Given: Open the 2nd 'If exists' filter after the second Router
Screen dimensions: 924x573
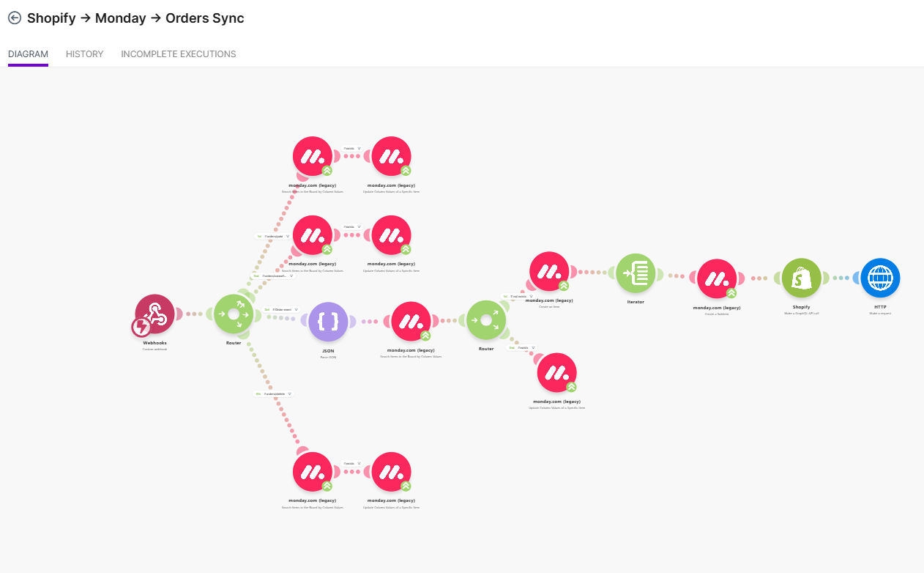Looking at the screenshot, I should tap(523, 347).
